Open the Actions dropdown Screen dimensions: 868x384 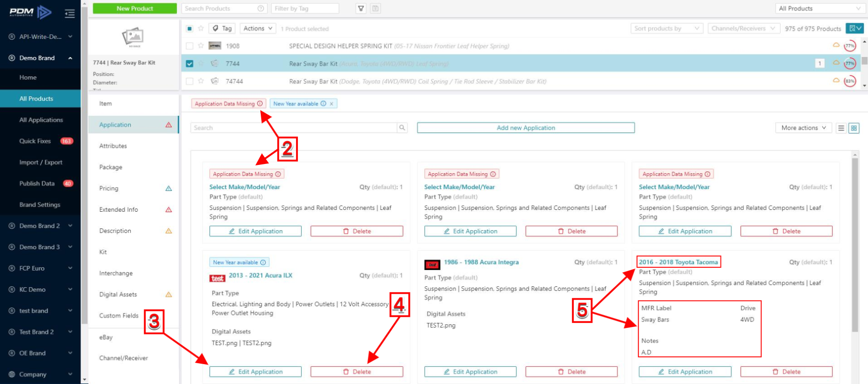(258, 28)
